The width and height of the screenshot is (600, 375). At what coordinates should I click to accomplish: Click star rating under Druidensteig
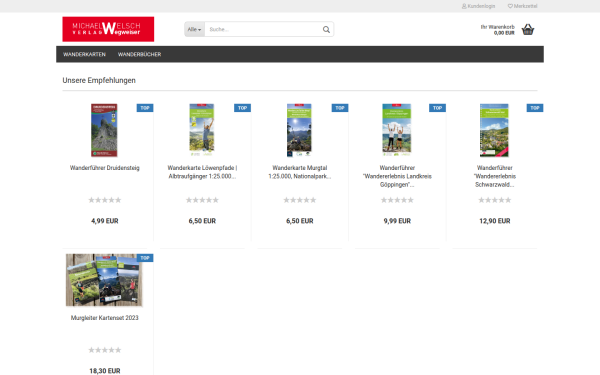(x=104, y=200)
